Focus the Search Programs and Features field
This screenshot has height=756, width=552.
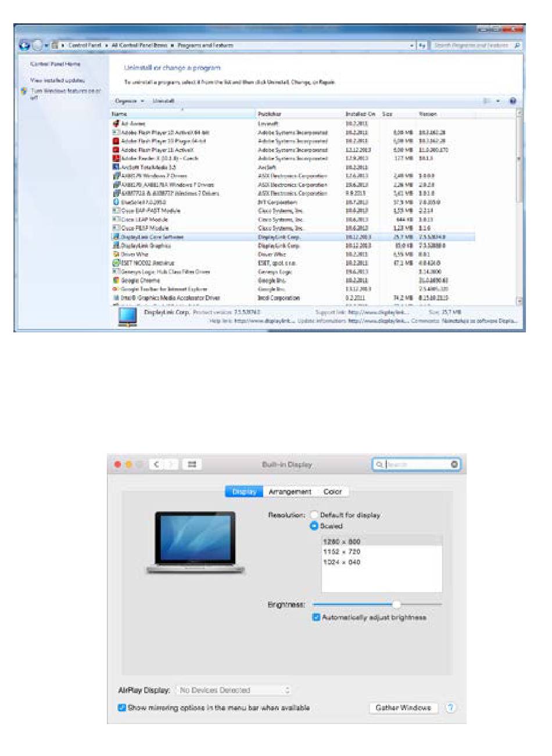point(476,45)
